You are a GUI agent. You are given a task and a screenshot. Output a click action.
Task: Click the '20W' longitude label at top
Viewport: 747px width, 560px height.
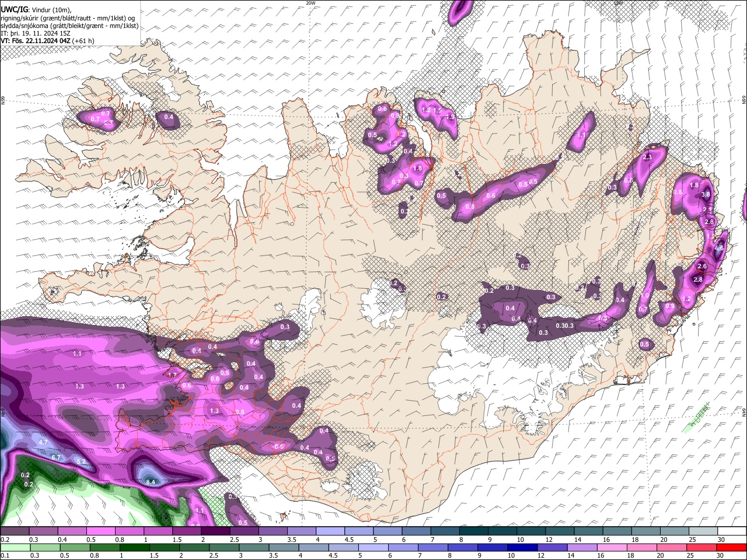(x=310, y=3)
